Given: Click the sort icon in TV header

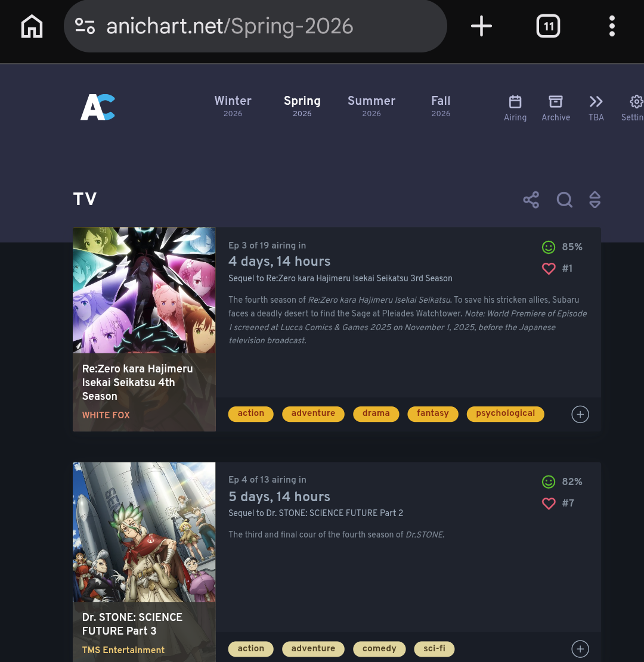Looking at the screenshot, I should [595, 200].
